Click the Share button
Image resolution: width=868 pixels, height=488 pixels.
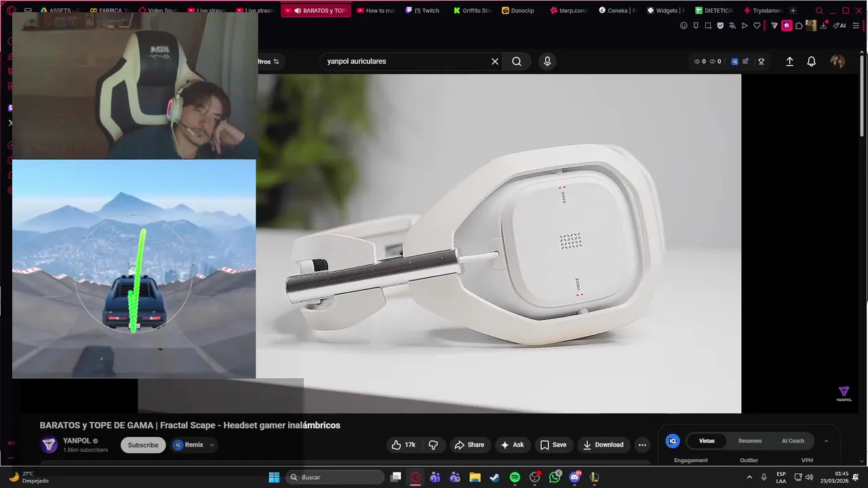tap(469, 445)
